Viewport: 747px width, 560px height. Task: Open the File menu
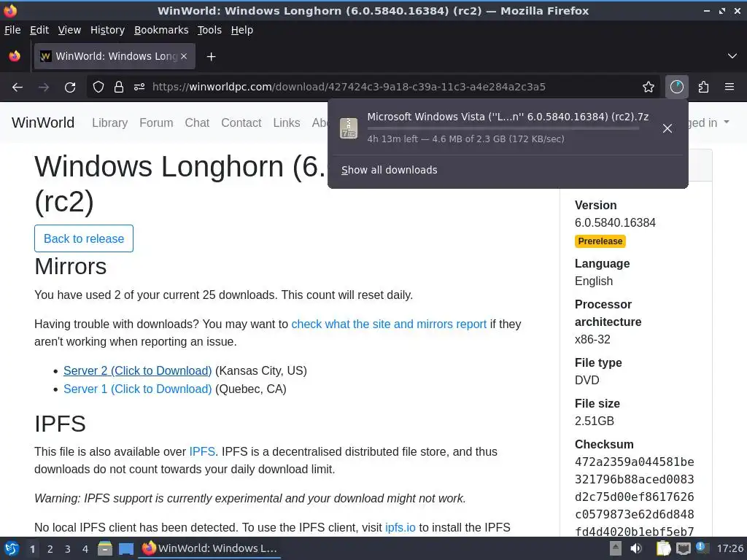pyautogui.click(x=12, y=30)
